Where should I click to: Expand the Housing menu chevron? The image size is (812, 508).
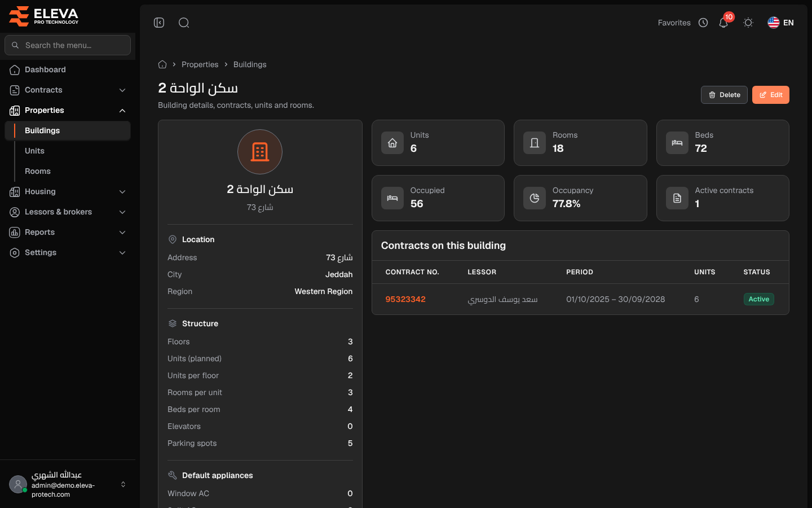(122, 192)
